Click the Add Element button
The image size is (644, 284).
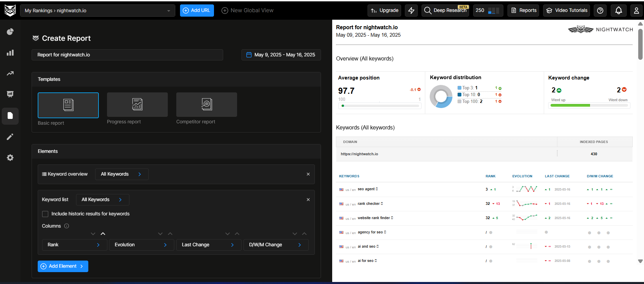click(63, 266)
